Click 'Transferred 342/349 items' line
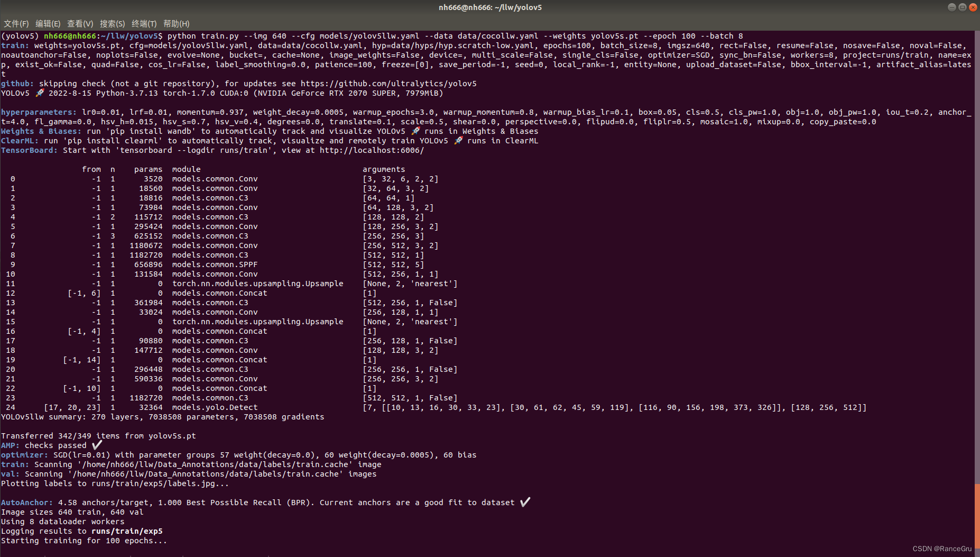The width and height of the screenshot is (980, 557). point(98,436)
